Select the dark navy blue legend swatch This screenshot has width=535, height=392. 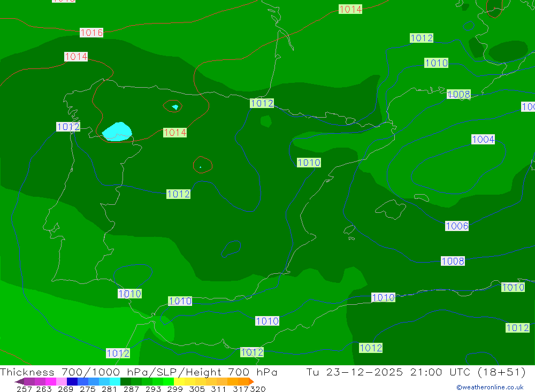coord(72,381)
